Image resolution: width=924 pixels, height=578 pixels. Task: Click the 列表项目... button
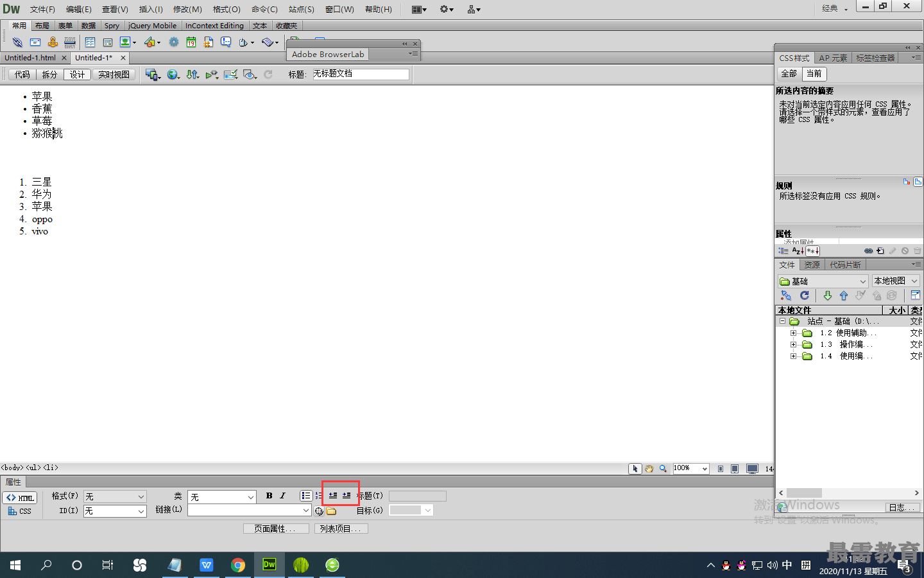coord(341,529)
